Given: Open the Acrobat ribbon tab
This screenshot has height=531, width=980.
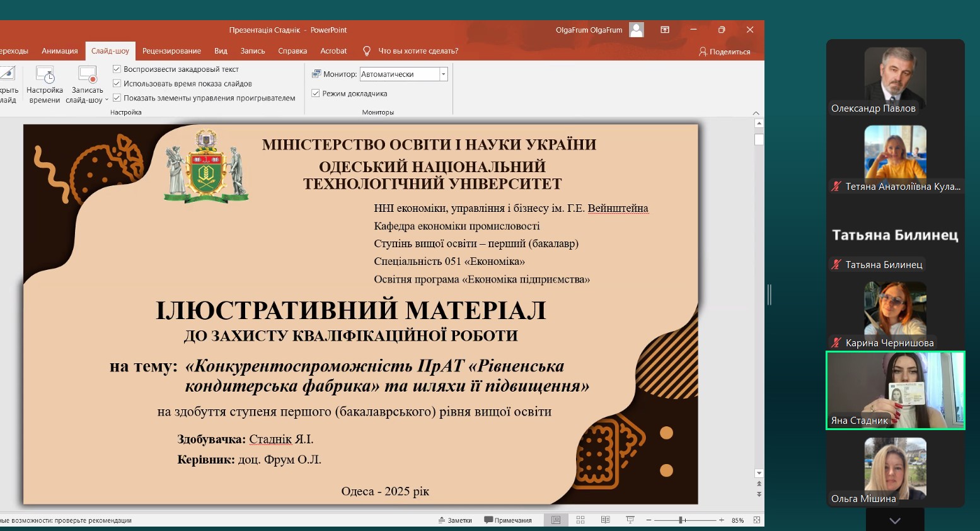Looking at the screenshot, I should tap(333, 51).
